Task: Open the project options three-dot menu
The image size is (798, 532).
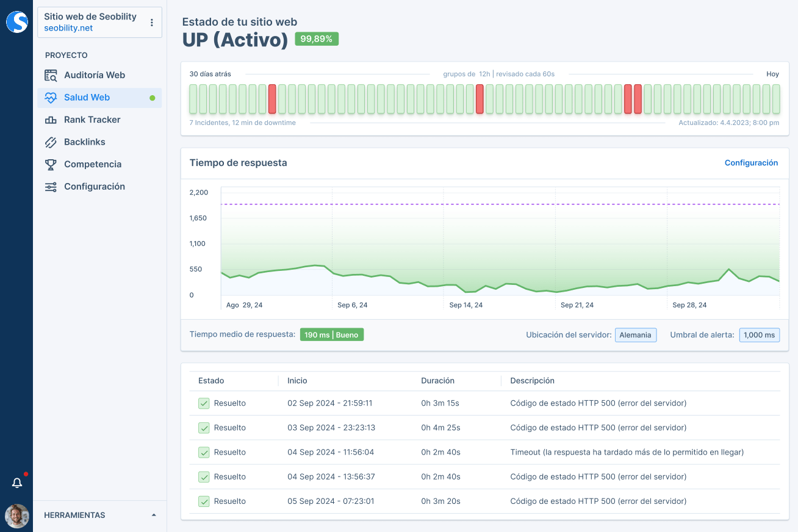Action: (151, 22)
